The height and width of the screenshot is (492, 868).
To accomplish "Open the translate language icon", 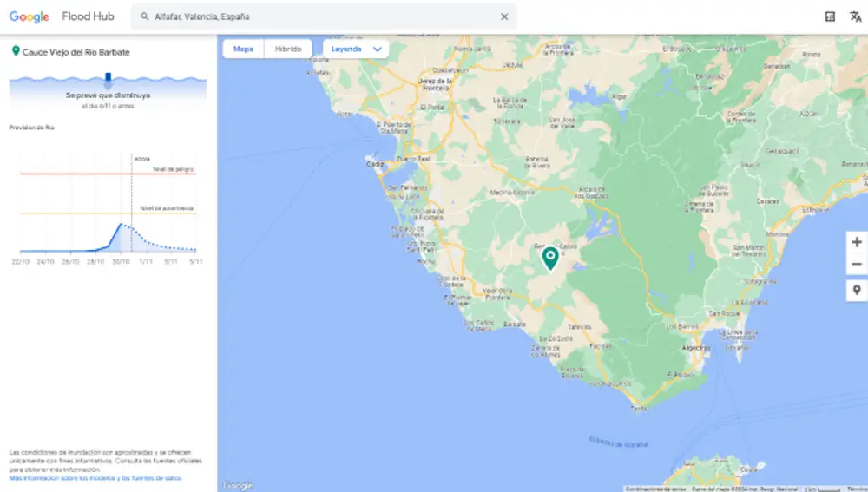I will coord(854,16).
